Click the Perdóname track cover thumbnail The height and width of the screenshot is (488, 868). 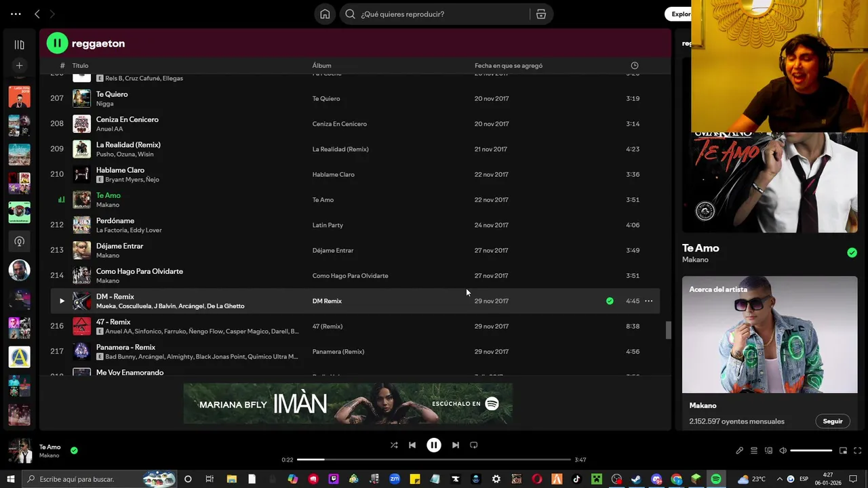81,225
